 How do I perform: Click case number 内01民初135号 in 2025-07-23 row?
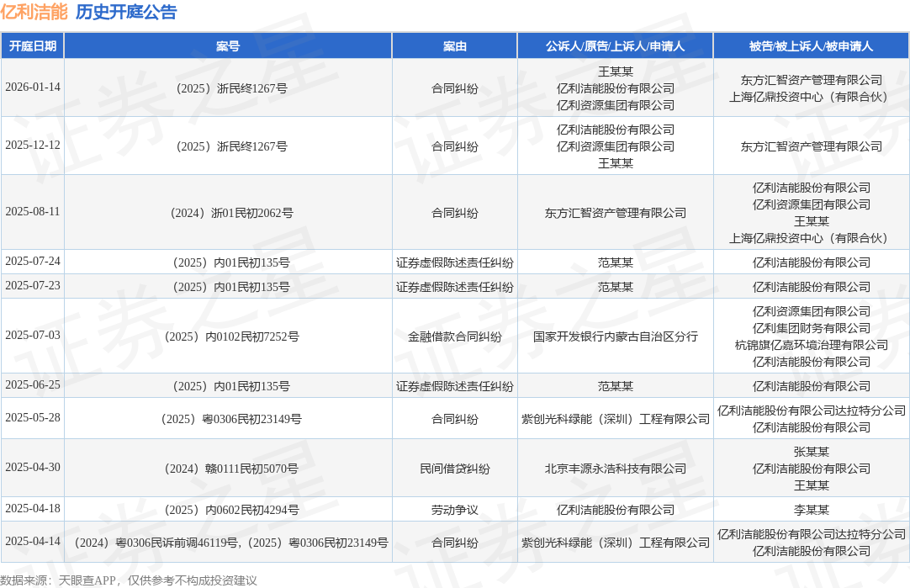point(231,287)
